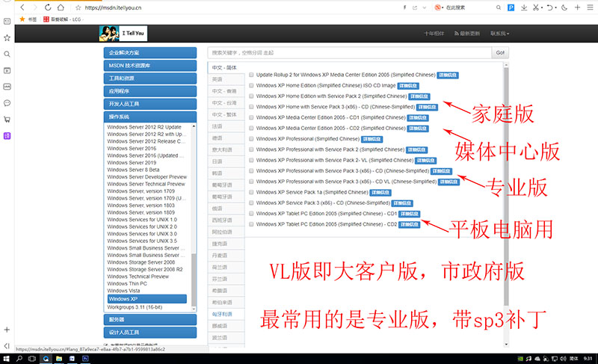Expand the 应用程序 category
Viewport: 598px width, 364px height.
(x=150, y=91)
